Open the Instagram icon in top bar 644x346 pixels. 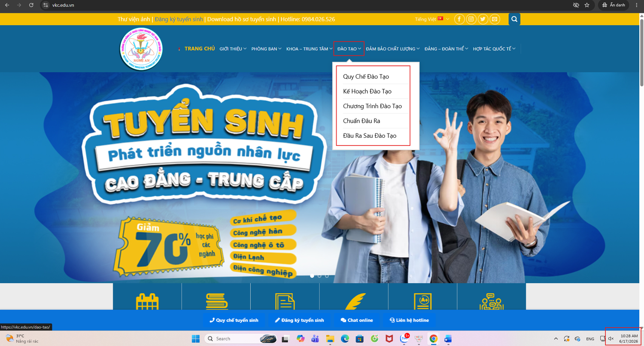pyautogui.click(x=471, y=19)
